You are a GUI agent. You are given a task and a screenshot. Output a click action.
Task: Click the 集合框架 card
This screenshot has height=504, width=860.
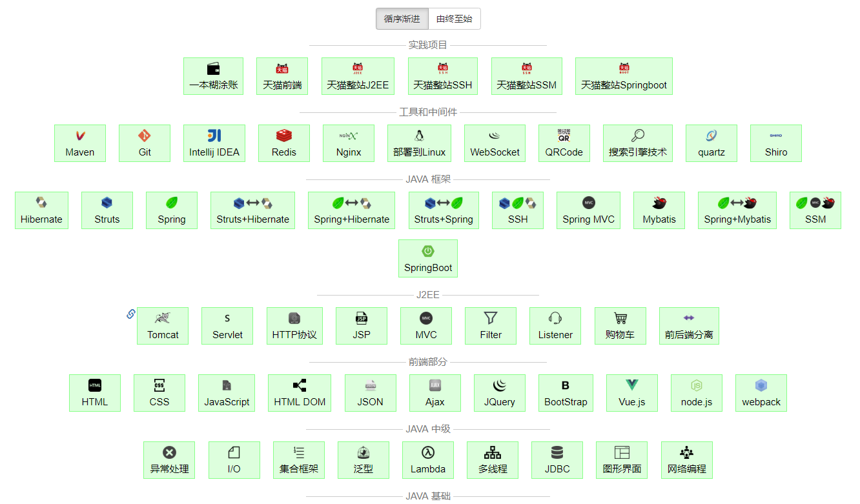pos(299,460)
